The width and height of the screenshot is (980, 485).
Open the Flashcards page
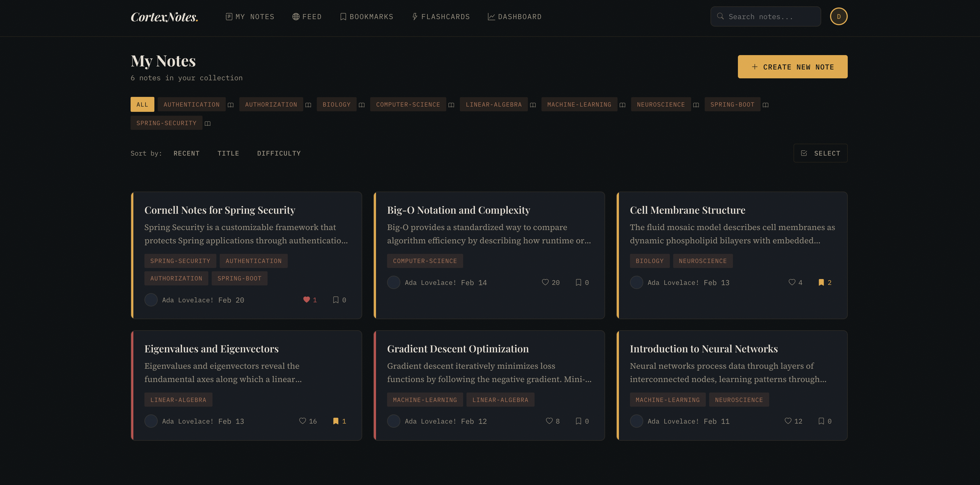pyautogui.click(x=441, y=17)
